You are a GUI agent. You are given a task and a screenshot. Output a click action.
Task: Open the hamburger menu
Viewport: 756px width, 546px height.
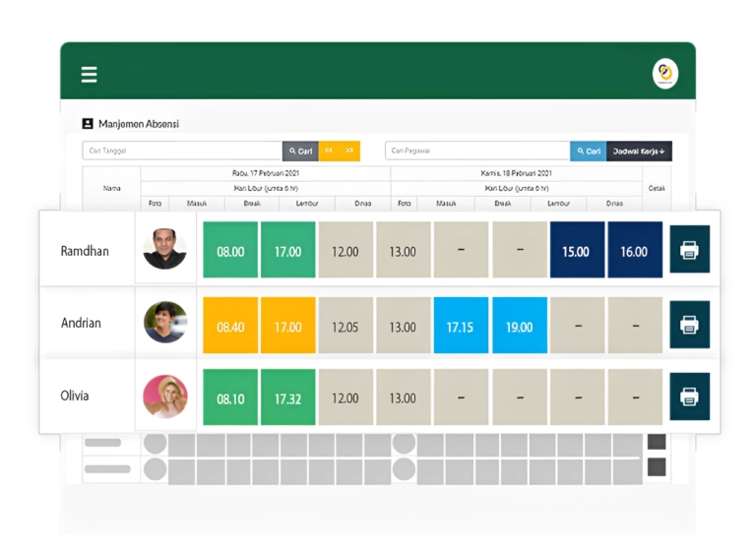pos(90,75)
